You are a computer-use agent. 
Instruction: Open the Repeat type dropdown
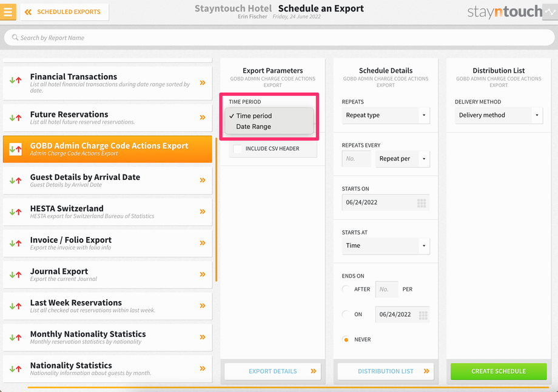386,115
